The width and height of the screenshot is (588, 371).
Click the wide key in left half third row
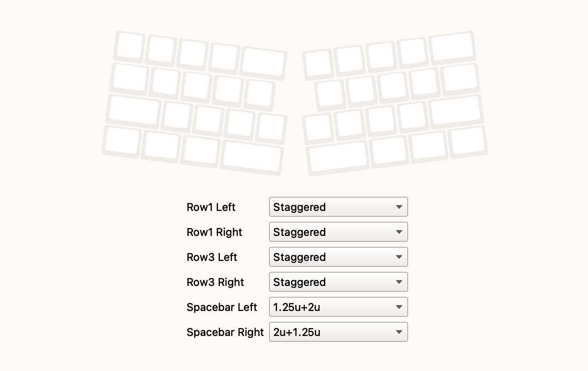(x=134, y=110)
